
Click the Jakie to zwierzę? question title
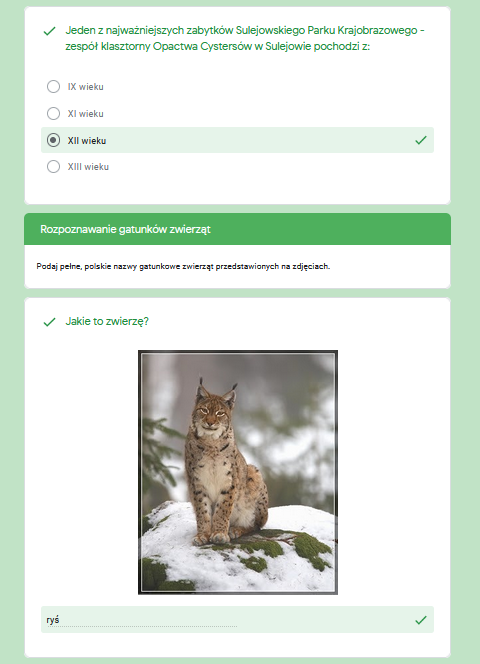(107, 321)
